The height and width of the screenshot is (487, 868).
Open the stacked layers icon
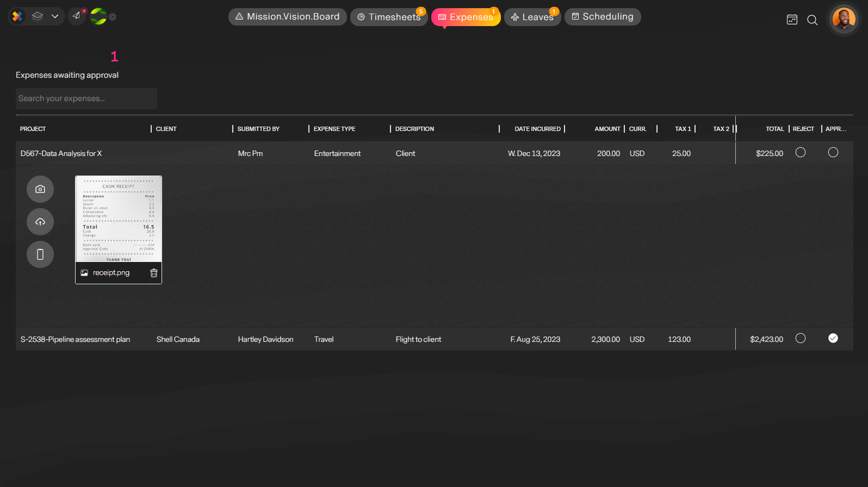click(x=38, y=16)
